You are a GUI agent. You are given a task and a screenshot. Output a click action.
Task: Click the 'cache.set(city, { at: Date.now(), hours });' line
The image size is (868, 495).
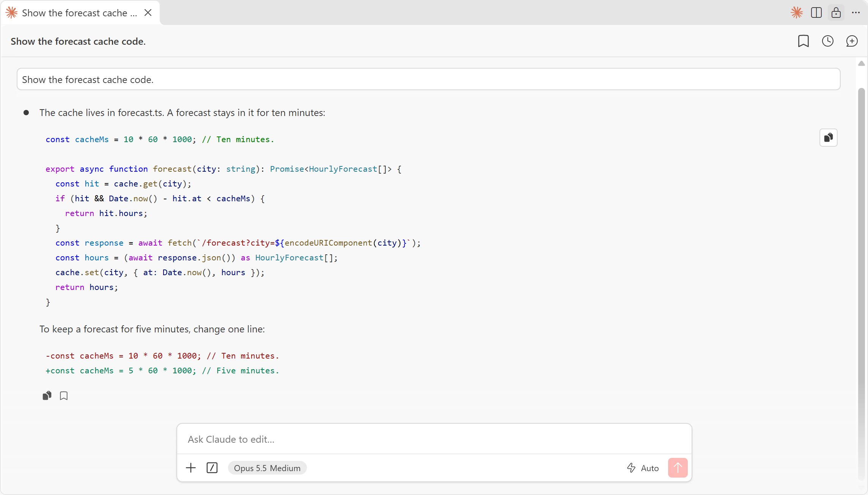point(160,273)
